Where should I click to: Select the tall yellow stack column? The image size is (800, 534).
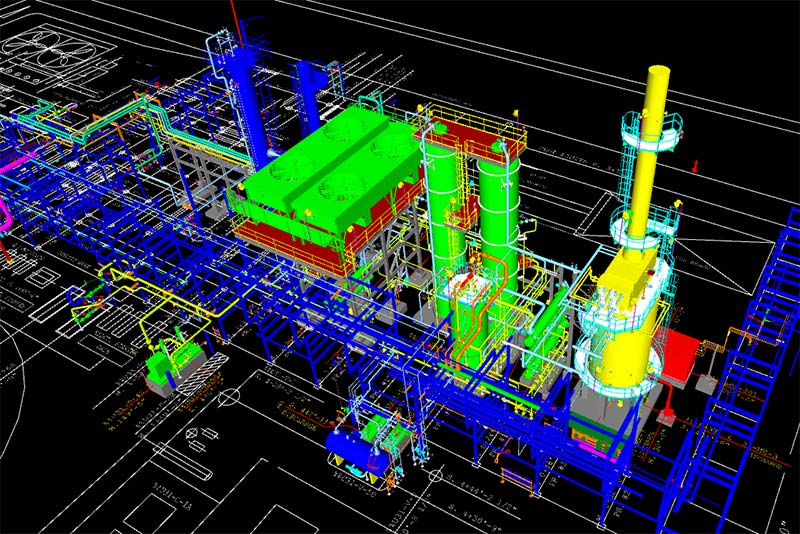[x=648, y=158]
